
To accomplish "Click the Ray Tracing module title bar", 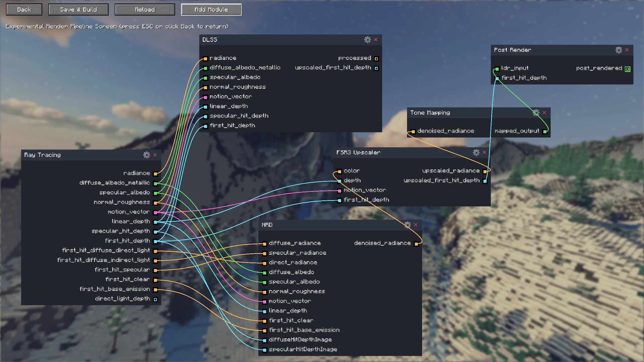I will [91, 155].
